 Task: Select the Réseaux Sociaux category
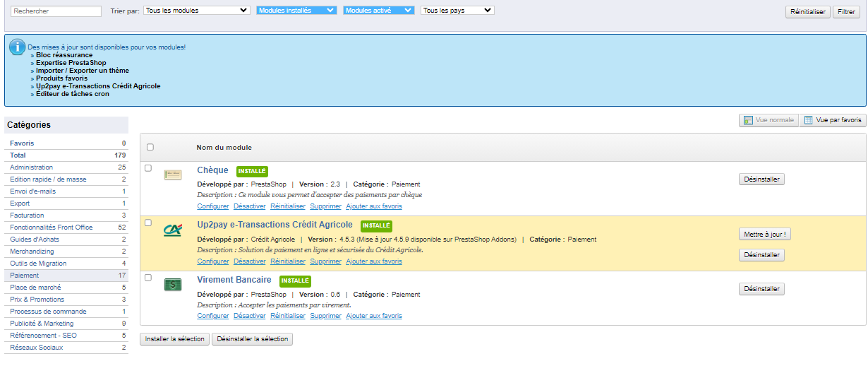pos(66,348)
